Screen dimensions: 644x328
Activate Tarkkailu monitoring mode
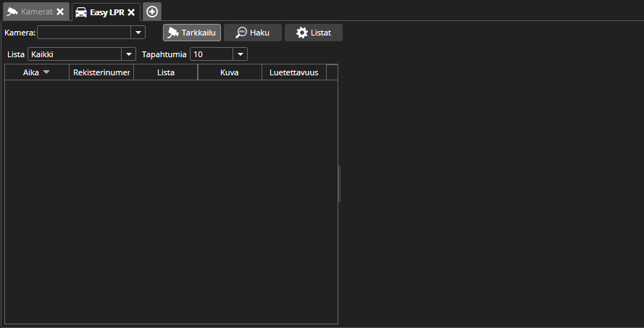pos(192,33)
